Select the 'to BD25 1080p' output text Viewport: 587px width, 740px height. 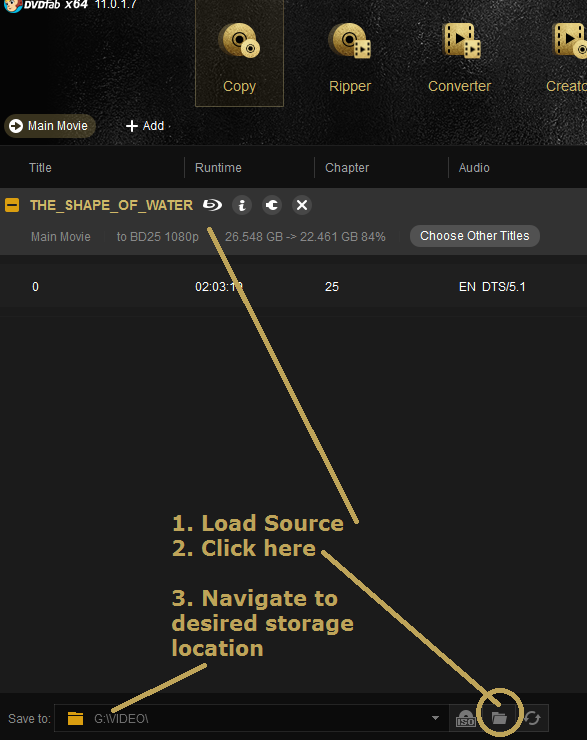(x=158, y=237)
